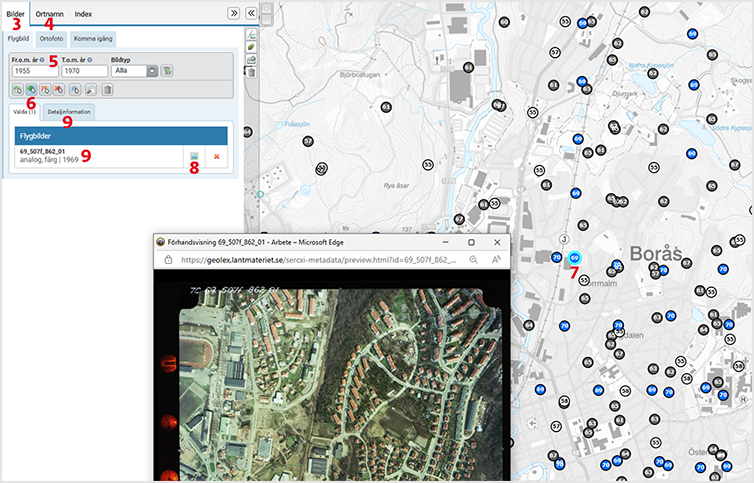Toggle the highlighted green-arrow select tool
This screenshot has height=483, width=754.
[x=31, y=89]
